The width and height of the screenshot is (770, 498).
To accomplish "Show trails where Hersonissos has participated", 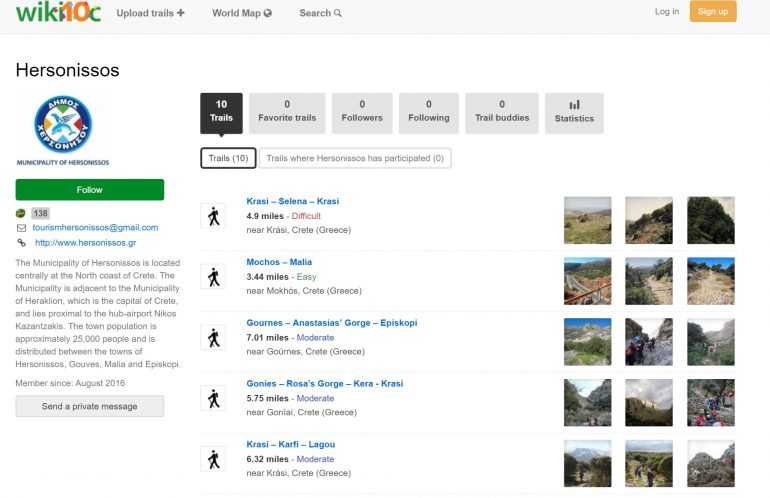I will click(x=355, y=158).
